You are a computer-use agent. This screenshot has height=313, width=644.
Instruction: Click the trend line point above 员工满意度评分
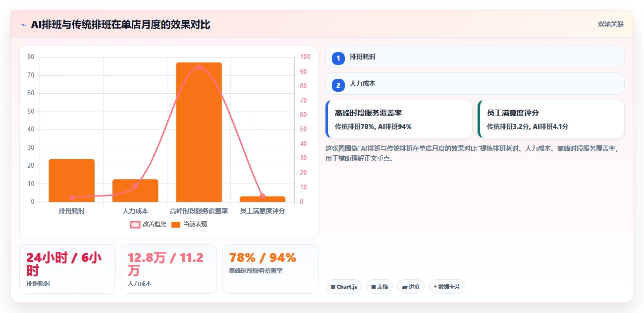point(263,196)
